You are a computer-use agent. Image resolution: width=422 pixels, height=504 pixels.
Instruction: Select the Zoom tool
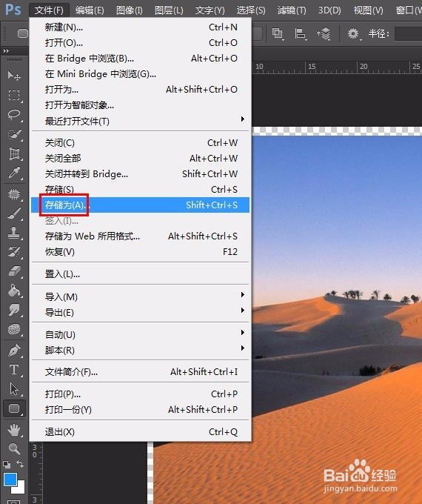(x=14, y=448)
